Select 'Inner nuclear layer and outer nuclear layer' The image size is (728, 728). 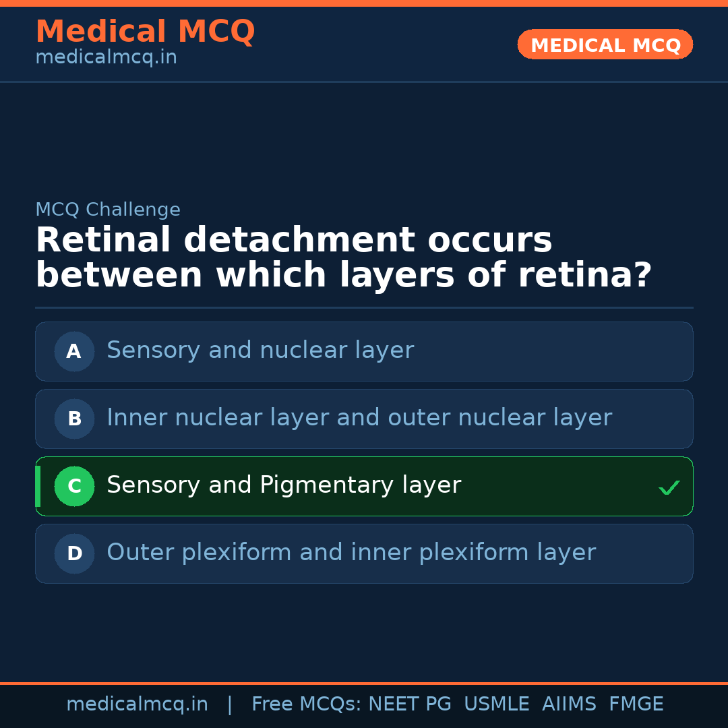click(359, 418)
